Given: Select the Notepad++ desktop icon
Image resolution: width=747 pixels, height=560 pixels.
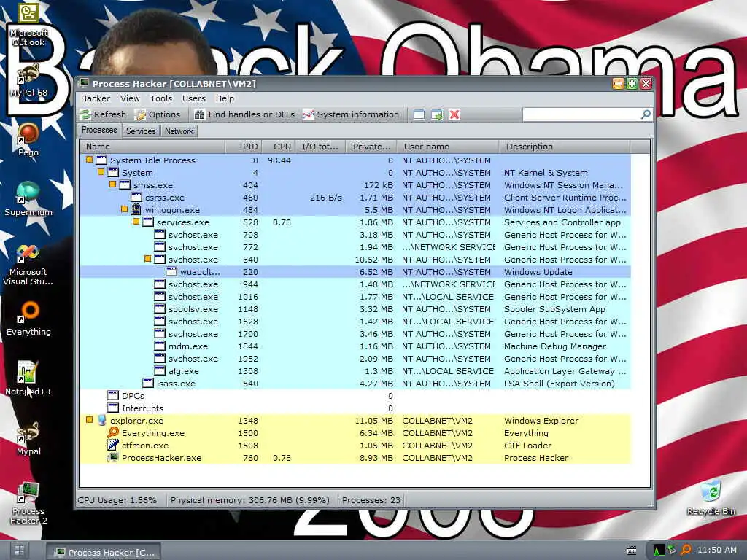Looking at the screenshot, I should click(28, 378).
